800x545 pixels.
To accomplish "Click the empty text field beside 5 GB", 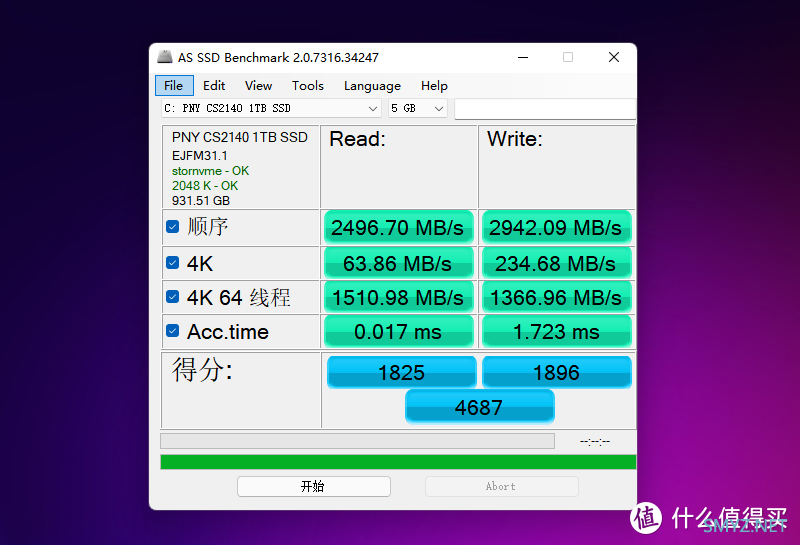I will tap(545, 109).
